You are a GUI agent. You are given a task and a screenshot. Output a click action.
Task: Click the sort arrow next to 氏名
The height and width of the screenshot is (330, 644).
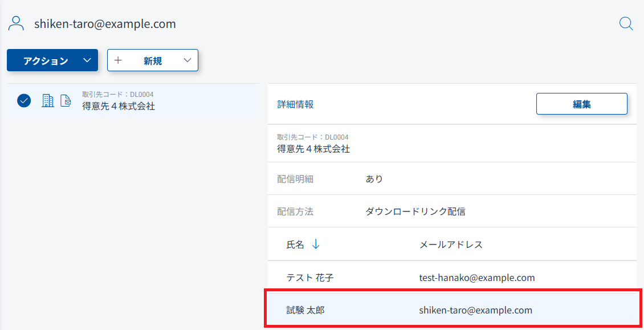316,244
